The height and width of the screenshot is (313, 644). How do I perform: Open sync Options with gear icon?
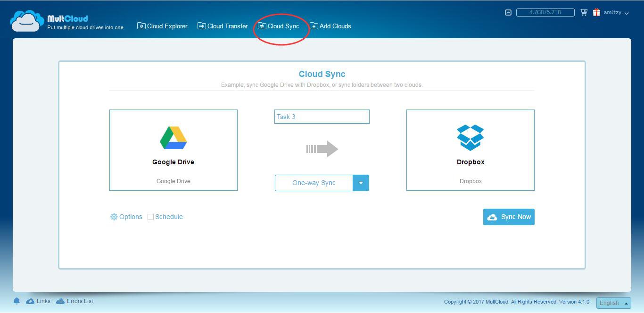pyautogui.click(x=126, y=217)
